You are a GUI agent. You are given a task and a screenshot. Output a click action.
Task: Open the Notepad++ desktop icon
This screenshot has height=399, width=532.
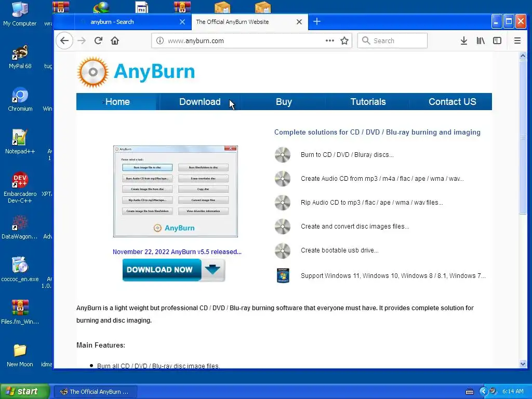point(20,142)
